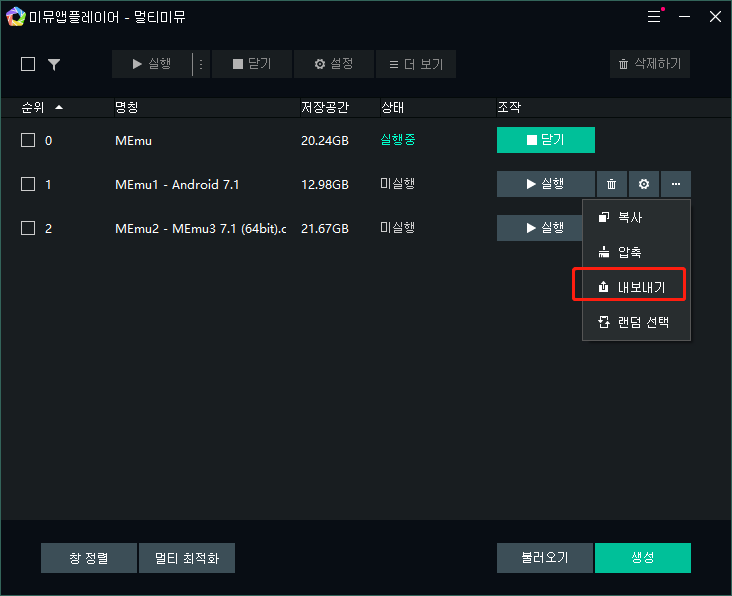Tick the checkbox for MEmu2 row

pyautogui.click(x=28, y=228)
